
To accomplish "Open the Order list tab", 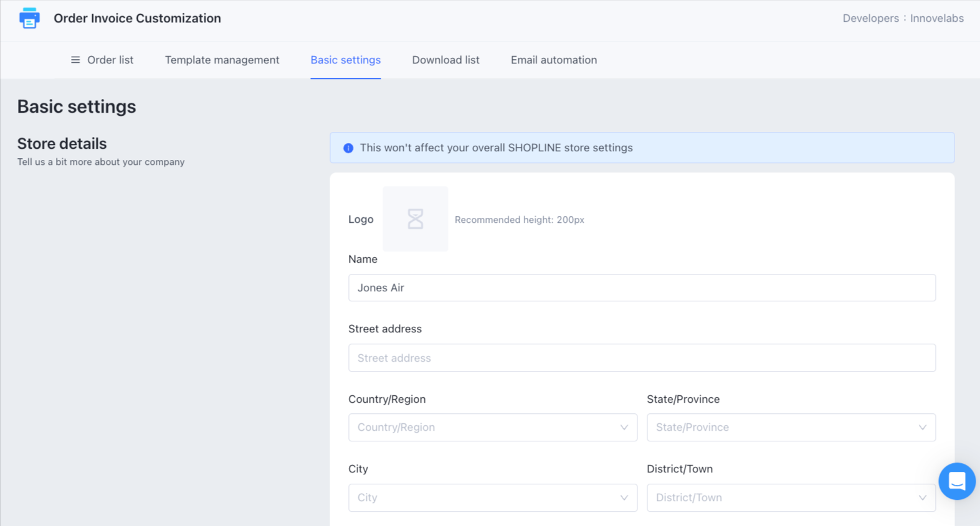I will [x=110, y=60].
